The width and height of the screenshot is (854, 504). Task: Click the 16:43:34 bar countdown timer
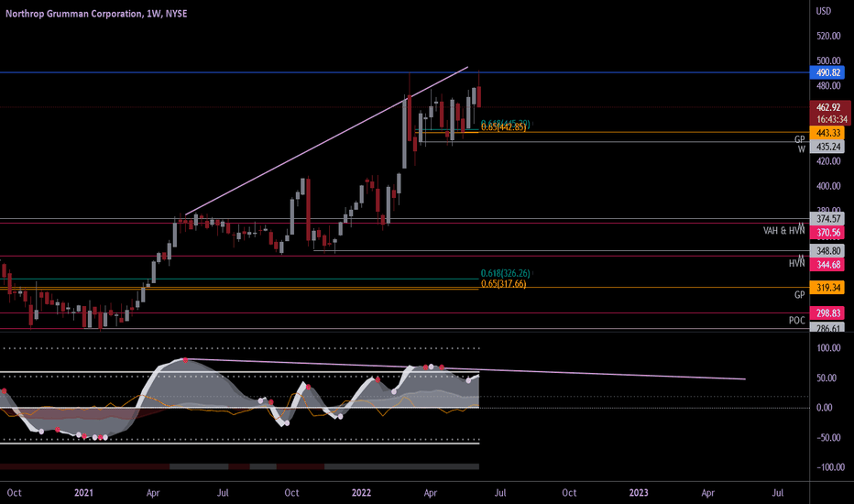pyautogui.click(x=832, y=119)
